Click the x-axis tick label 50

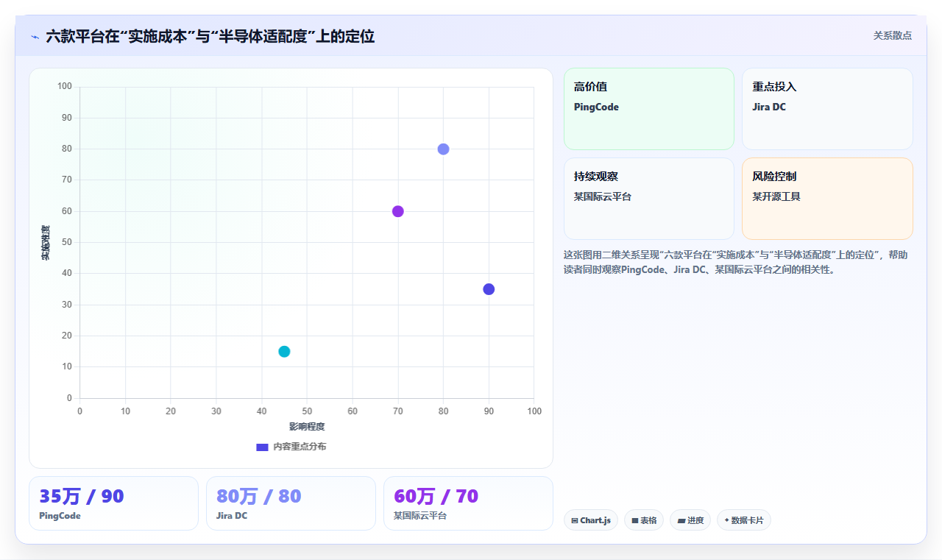coord(307,411)
